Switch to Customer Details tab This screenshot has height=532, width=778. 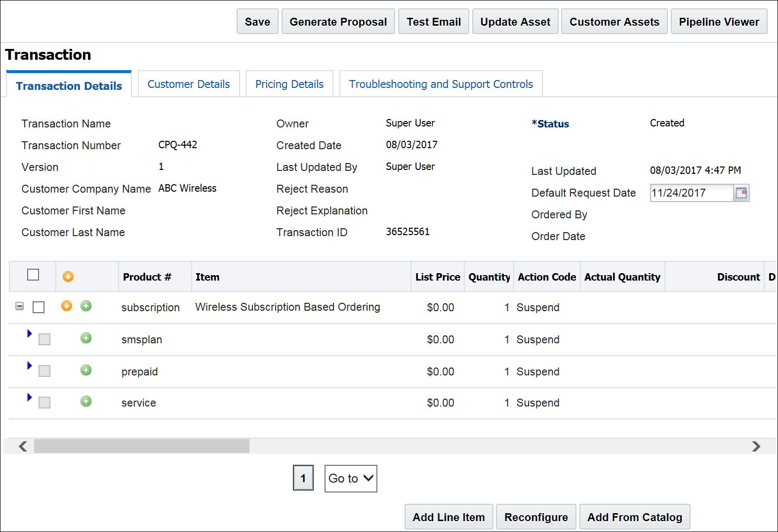[189, 84]
